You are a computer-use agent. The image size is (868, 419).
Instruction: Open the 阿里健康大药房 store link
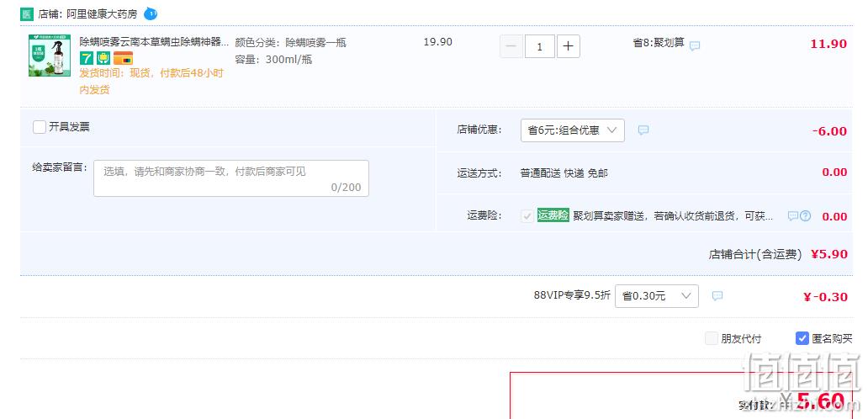(101, 13)
